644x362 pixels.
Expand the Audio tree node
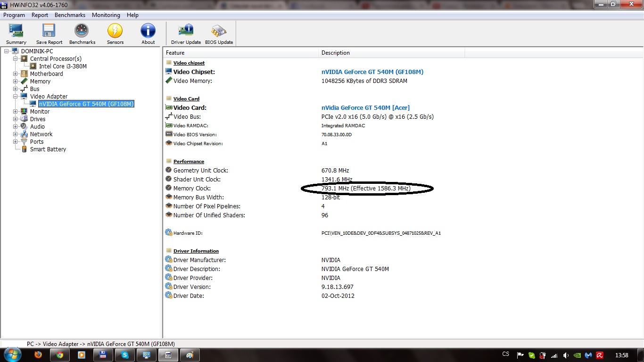pos(16,126)
